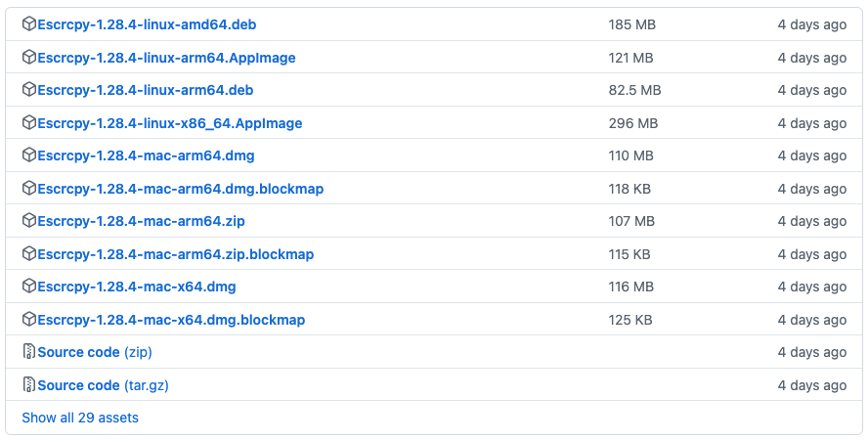Viewport: 868px width, 442px height.
Task: Expand list with Show all 29 assets
Action: coord(80,418)
